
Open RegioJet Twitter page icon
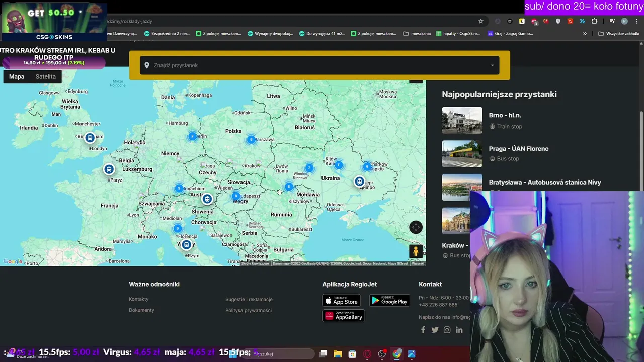[435, 330]
